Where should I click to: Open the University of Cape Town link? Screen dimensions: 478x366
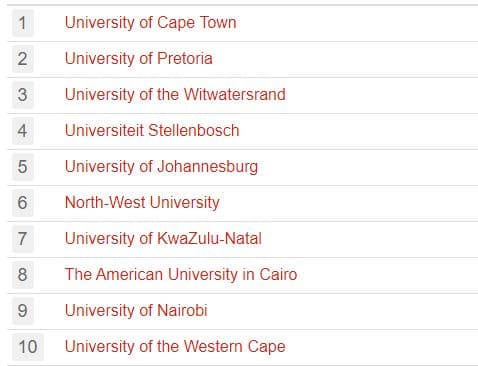pyautogui.click(x=150, y=23)
